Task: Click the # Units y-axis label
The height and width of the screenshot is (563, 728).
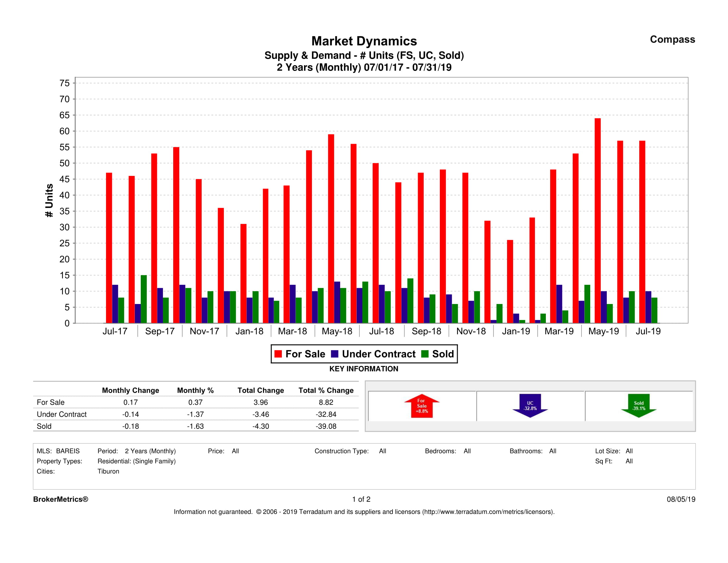Action: (49, 200)
